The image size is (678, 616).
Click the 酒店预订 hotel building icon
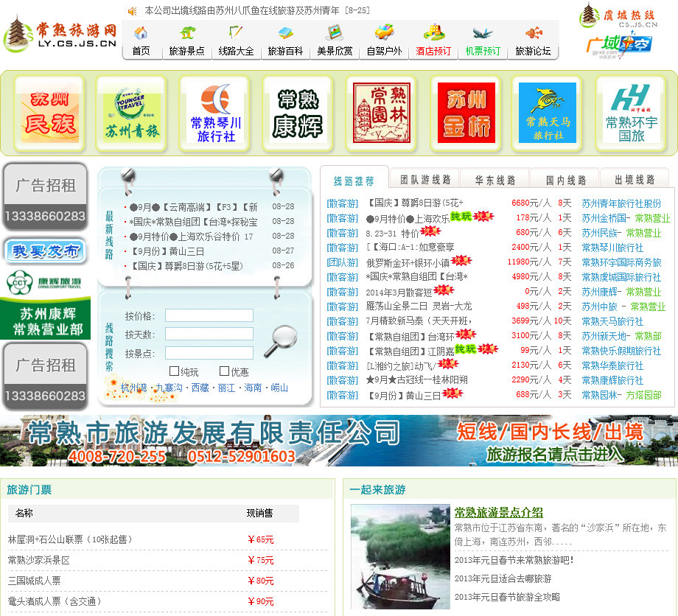pos(434,33)
